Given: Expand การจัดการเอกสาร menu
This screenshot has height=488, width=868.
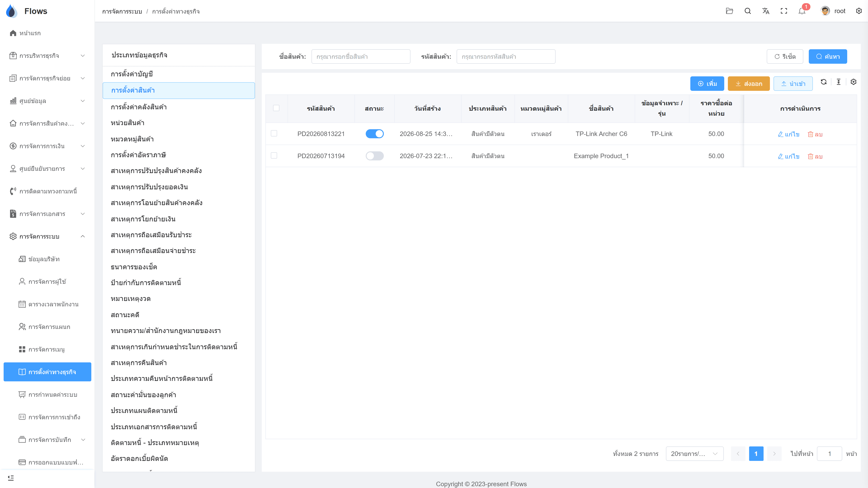Looking at the screenshot, I should [47, 214].
